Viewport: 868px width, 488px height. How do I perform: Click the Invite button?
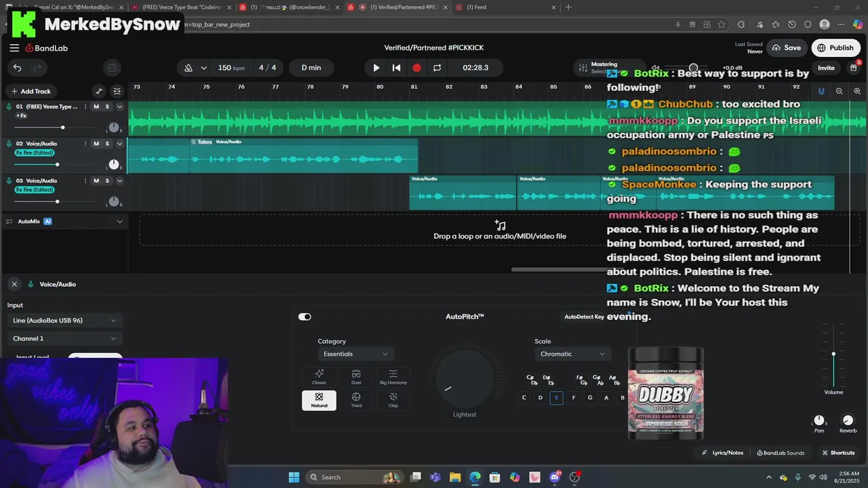point(826,68)
